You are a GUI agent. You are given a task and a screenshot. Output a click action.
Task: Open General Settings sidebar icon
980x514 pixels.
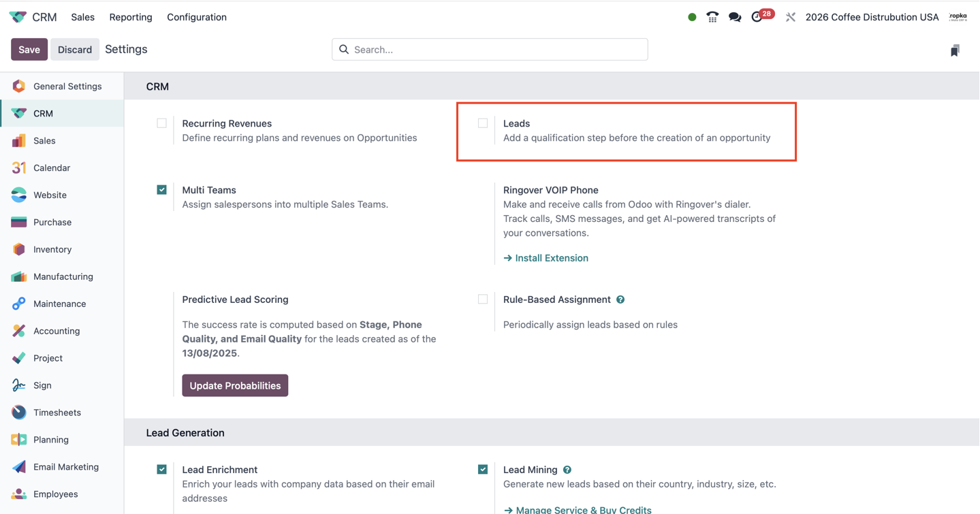point(19,86)
